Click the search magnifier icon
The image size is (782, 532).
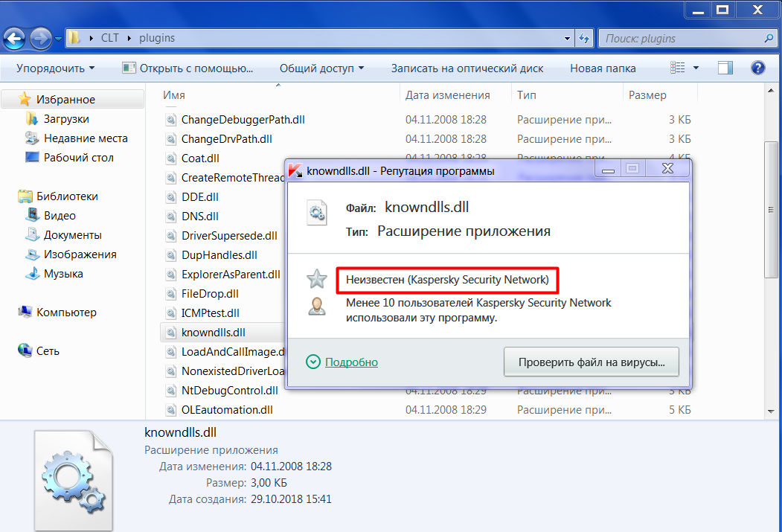click(769, 38)
